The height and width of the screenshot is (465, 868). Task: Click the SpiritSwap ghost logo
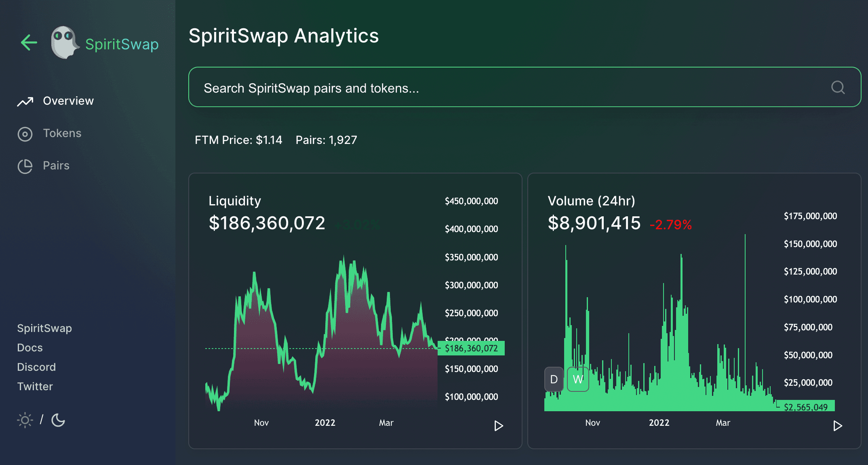click(65, 42)
